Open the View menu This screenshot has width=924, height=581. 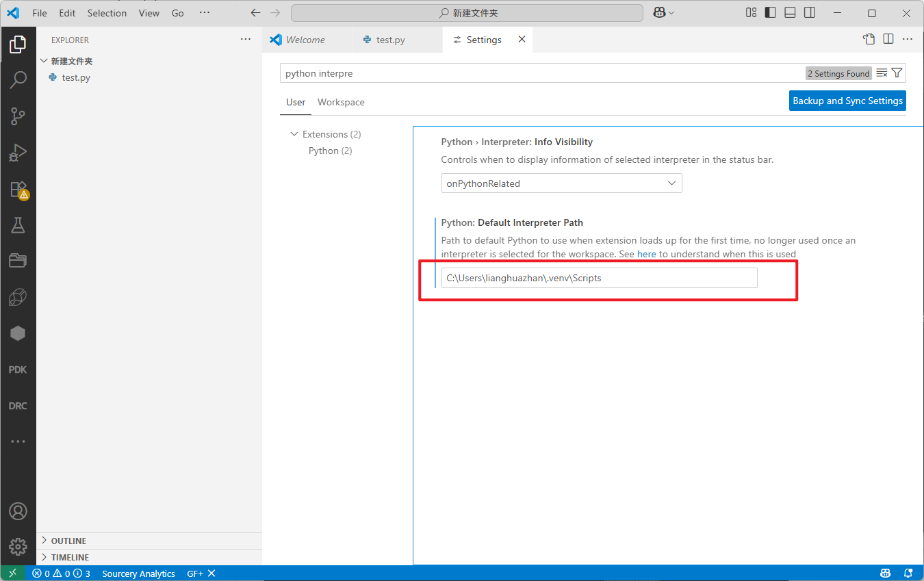pyautogui.click(x=149, y=13)
